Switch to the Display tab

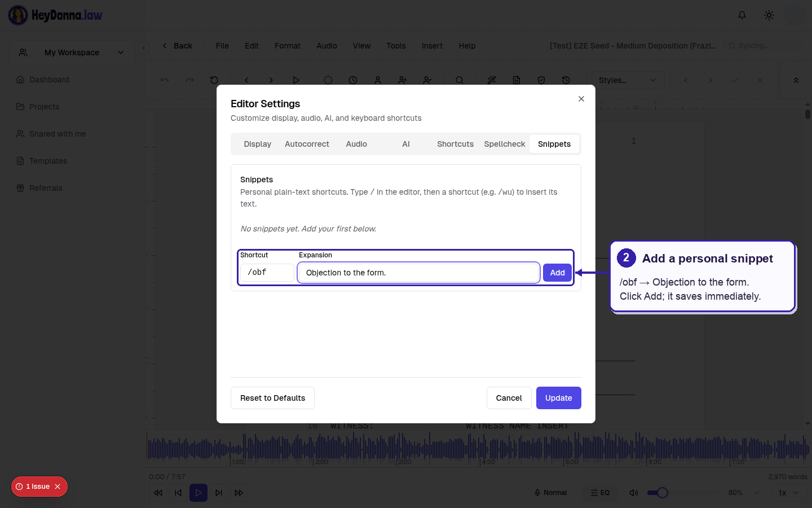[x=257, y=144]
